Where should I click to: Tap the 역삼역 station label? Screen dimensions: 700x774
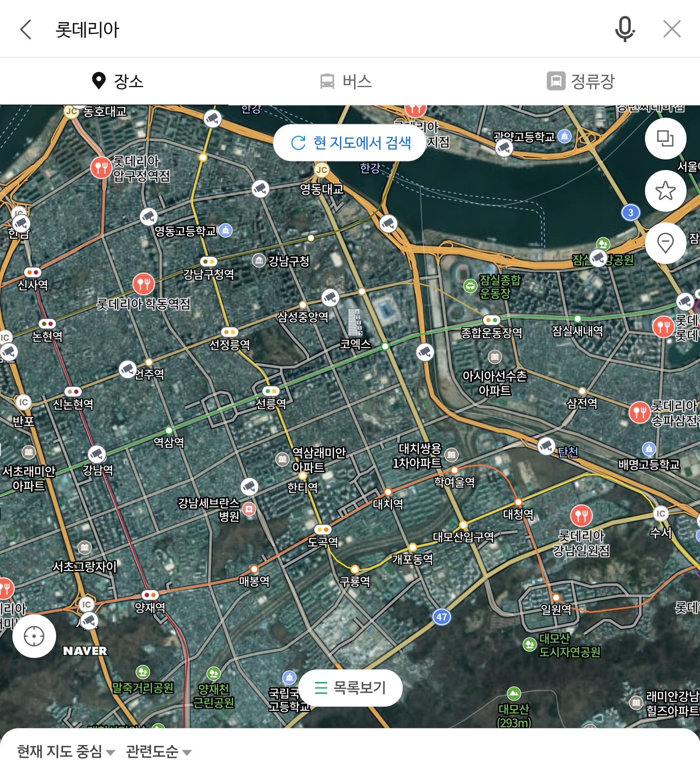(169, 442)
